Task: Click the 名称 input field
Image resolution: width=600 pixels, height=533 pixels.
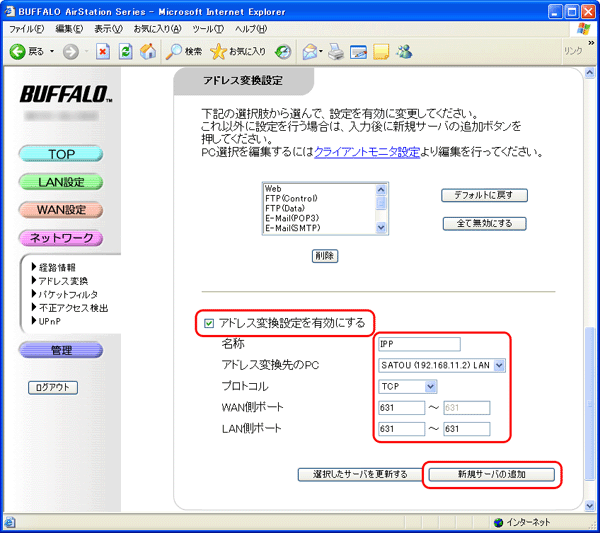Action: coord(419,344)
